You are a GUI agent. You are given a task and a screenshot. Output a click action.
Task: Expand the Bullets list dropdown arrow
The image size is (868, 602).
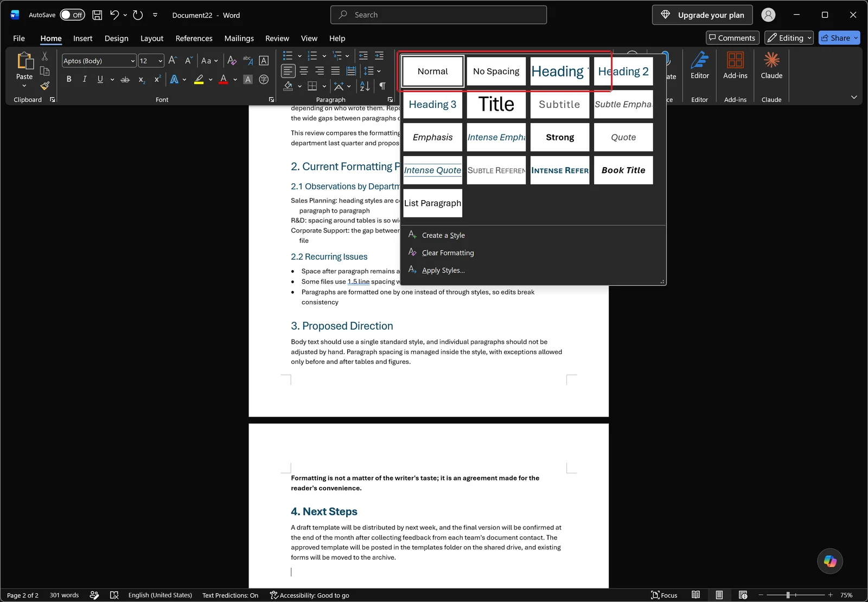299,56
